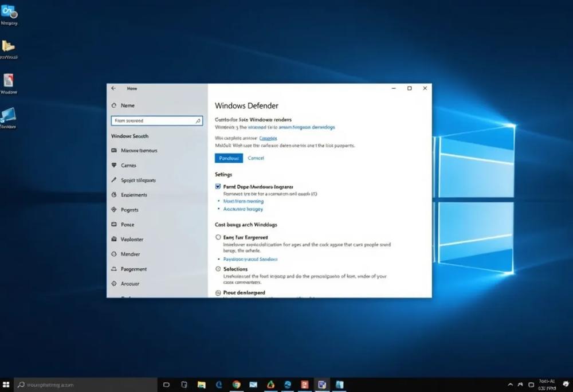
Task: Open the taskbar clock
Action: [546, 385]
